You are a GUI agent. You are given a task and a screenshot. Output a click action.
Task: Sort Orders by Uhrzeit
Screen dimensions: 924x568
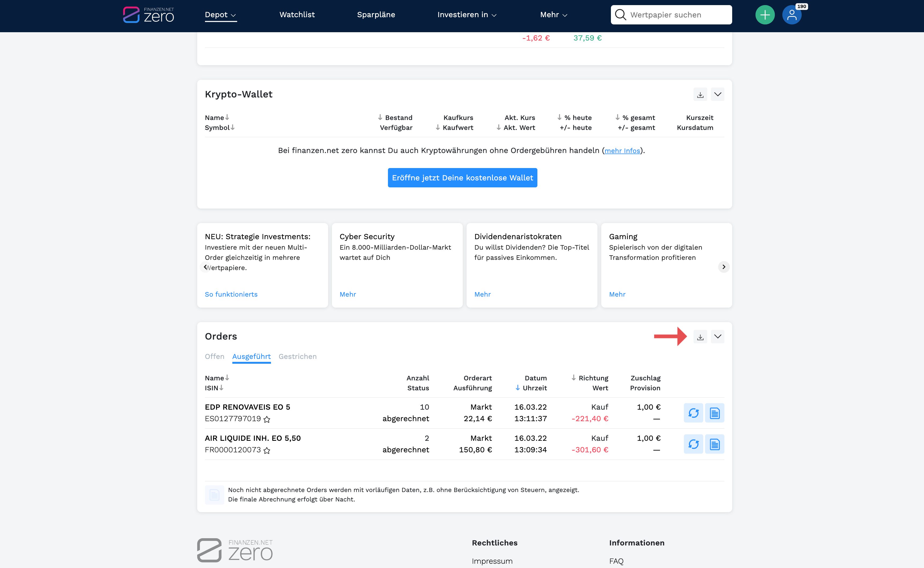[x=531, y=388]
